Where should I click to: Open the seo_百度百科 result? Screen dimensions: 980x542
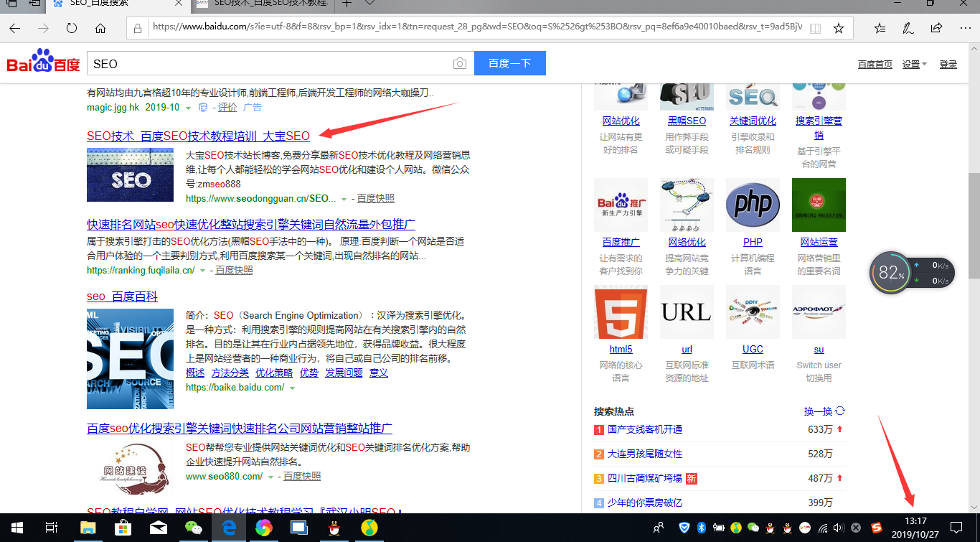122,296
